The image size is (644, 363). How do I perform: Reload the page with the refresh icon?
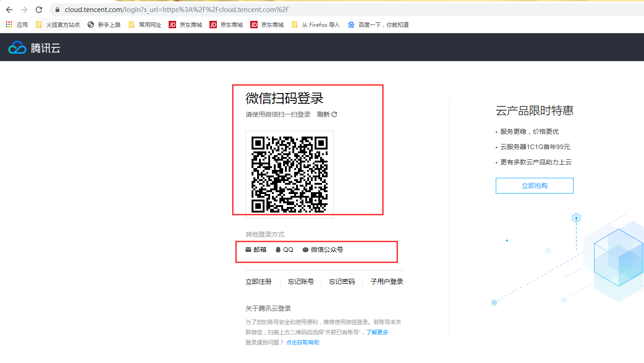(39, 10)
